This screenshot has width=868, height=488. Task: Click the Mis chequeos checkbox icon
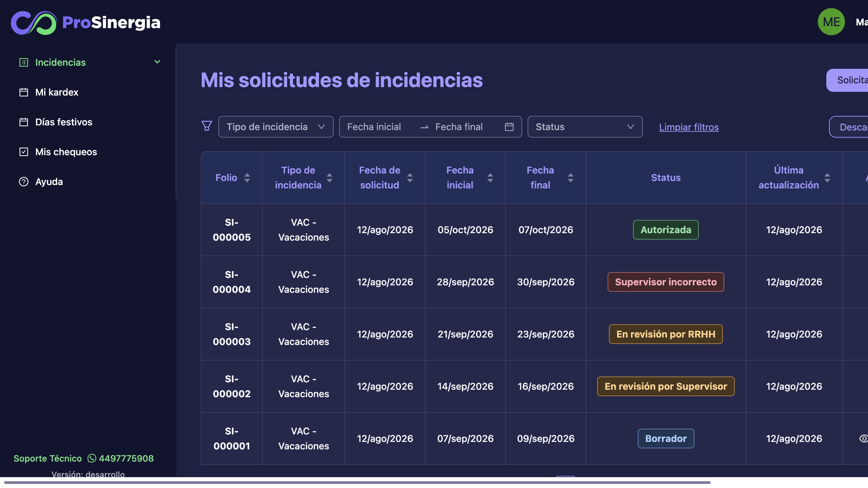(x=24, y=152)
